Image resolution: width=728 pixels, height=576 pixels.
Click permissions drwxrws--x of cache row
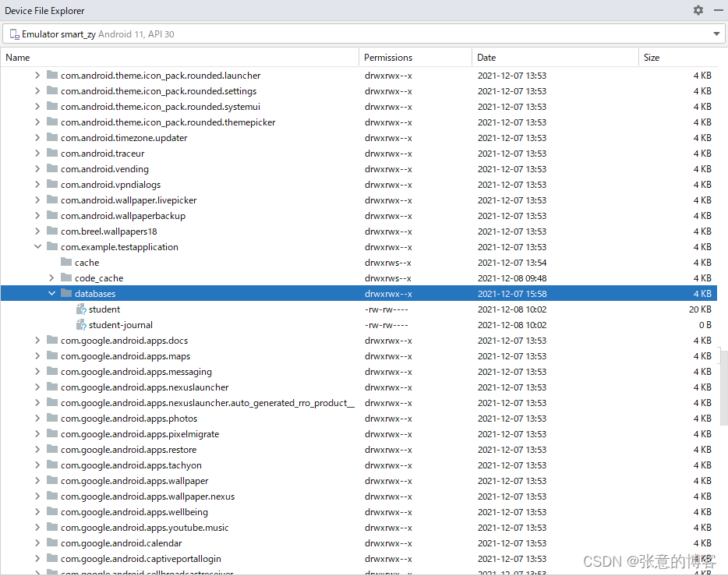[388, 263]
